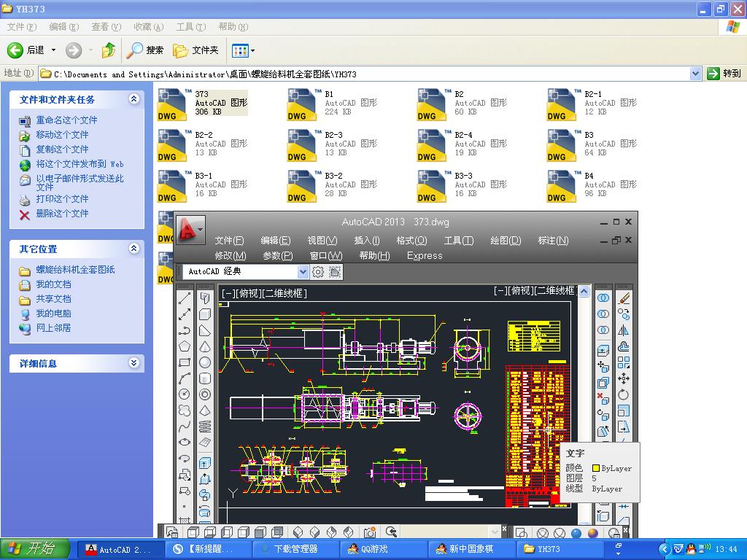Collapse the 文件和文件夹任务 panel

(133, 99)
